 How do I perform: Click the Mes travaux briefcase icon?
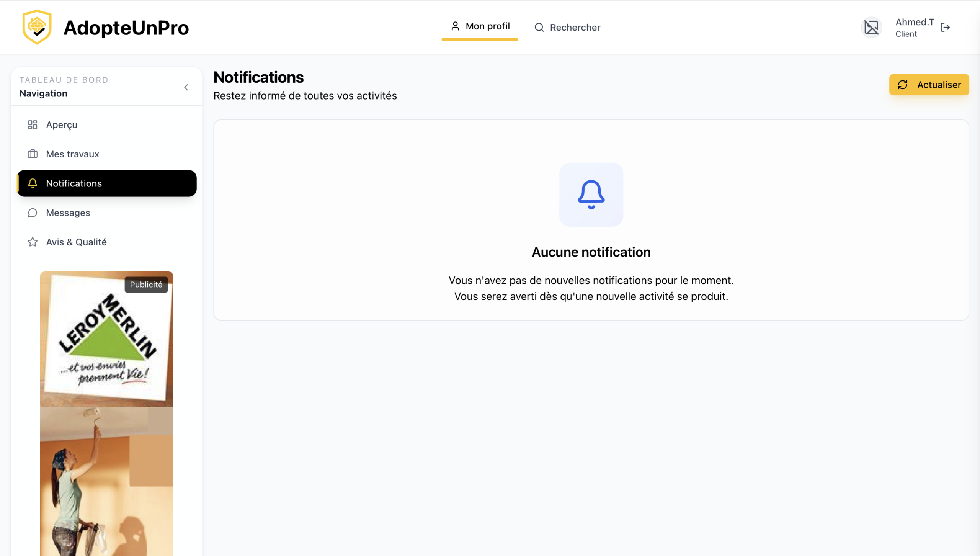33,154
